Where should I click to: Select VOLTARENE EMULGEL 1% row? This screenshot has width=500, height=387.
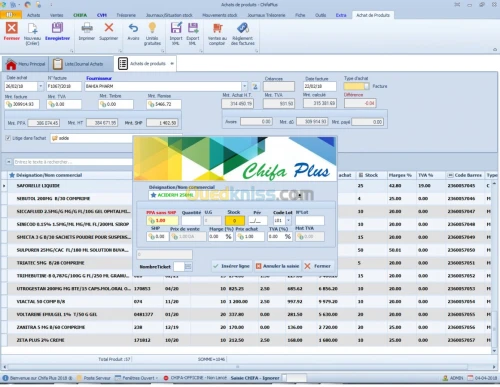tap(246, 314)
